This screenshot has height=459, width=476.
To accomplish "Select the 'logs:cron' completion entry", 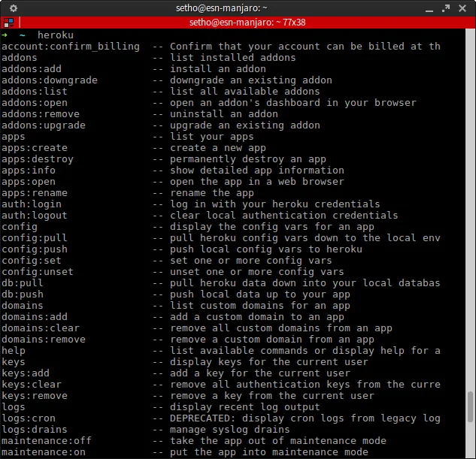I will [x=29, y=418].
